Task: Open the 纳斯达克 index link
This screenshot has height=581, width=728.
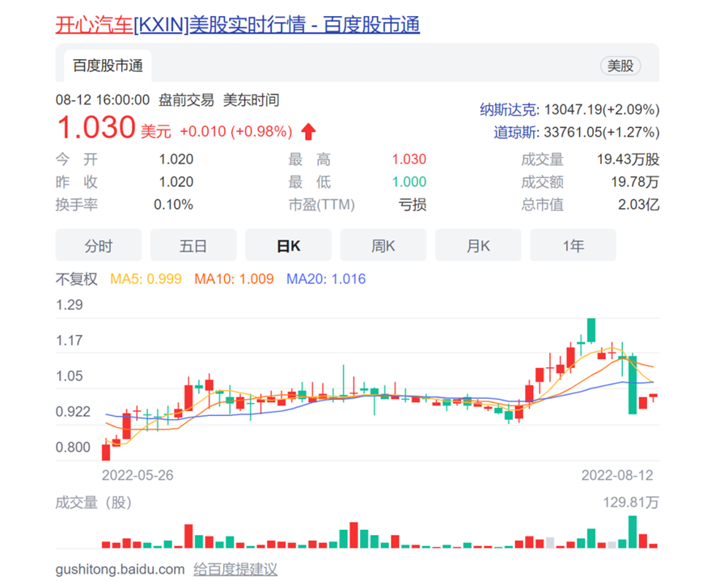Action: pos(510,109)
